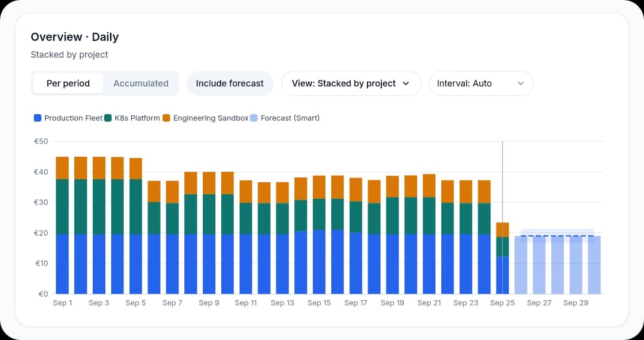
Task: Click the €30 axis label
Action: 41,202
